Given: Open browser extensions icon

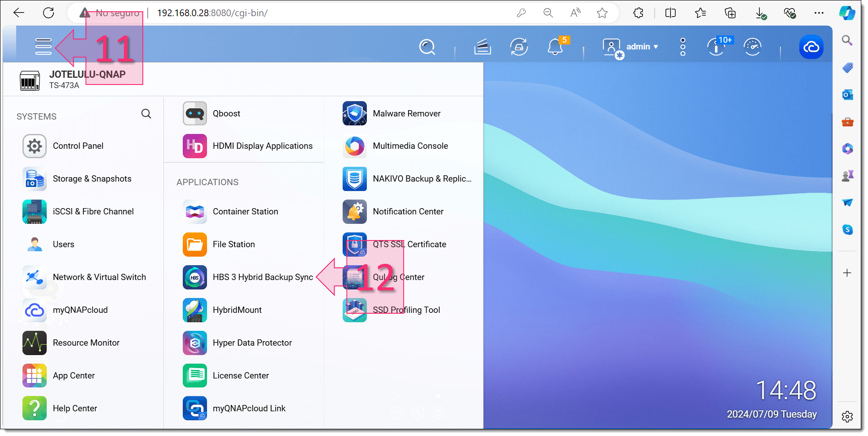Looking at the screenshot, I should [x=638, y=13].
